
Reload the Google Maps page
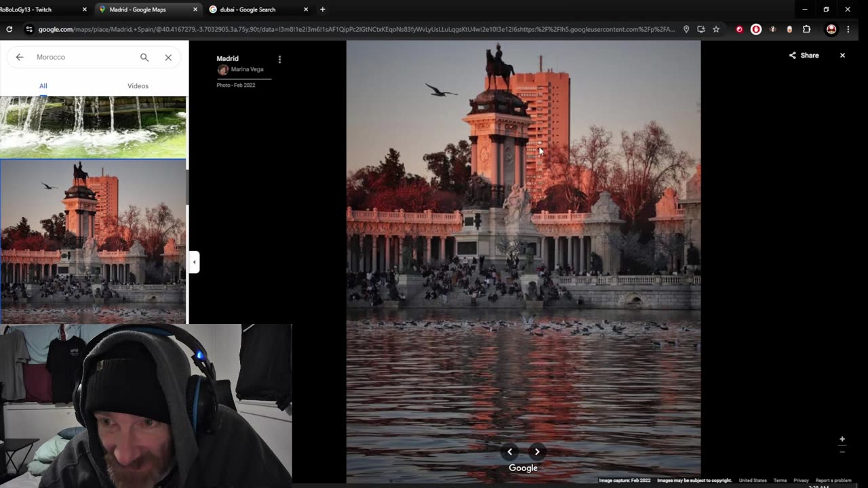[x=9, y=29]
